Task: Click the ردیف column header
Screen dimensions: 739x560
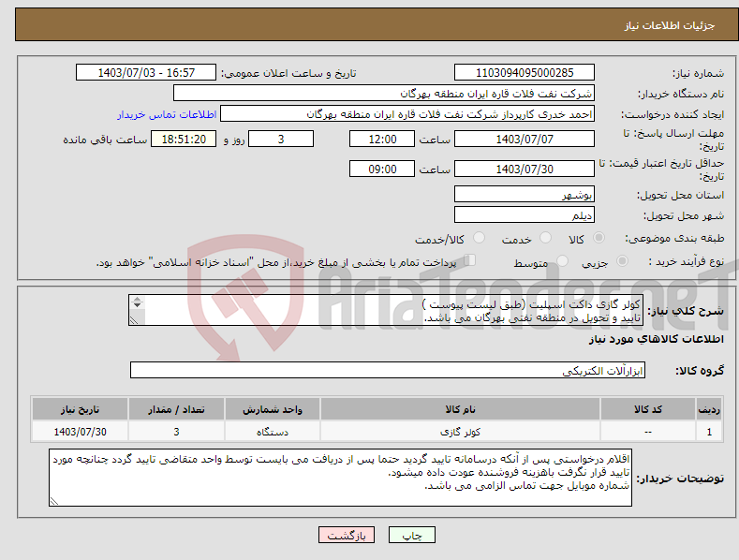Action: (x=709, y=409)
